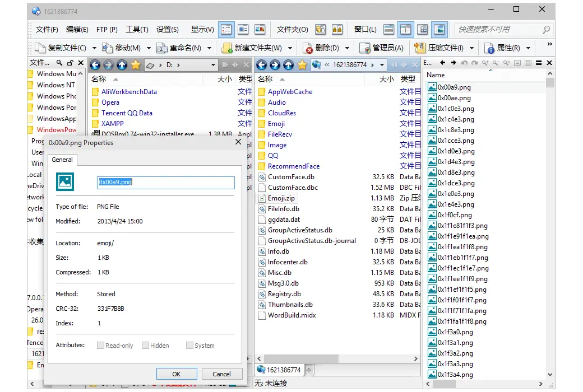The width and height of the screenshot is (583, 392).
Task: Click the 管理员(A) administrator button
Action: 382,48
